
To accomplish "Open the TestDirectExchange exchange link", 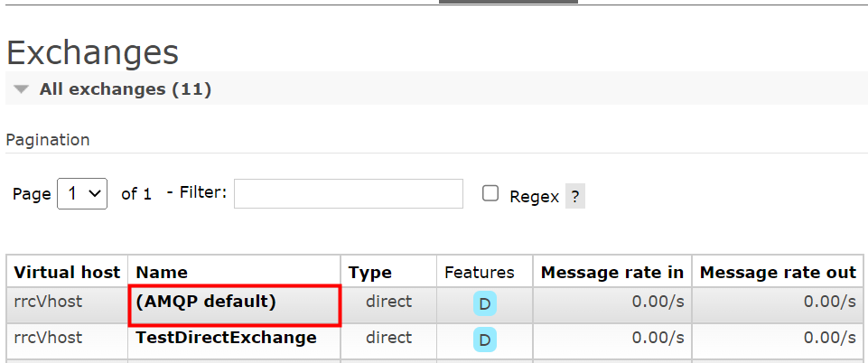I will 226,338.
